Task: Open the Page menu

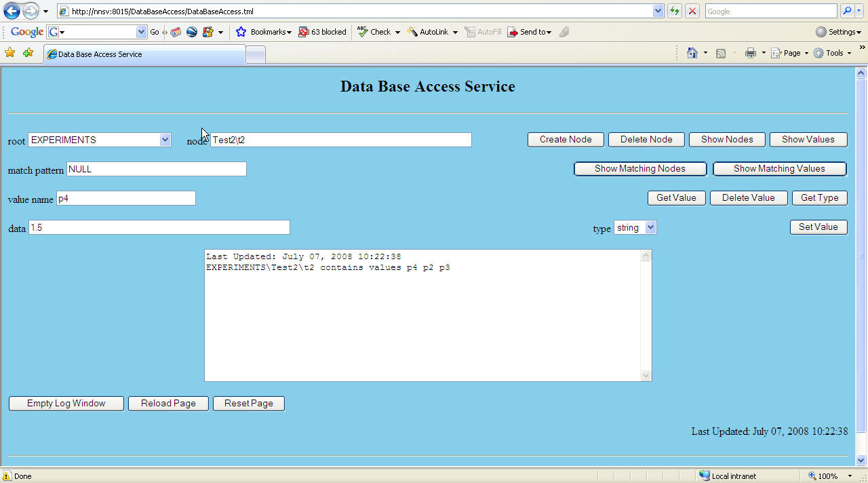Action: (x=790, y=53)
